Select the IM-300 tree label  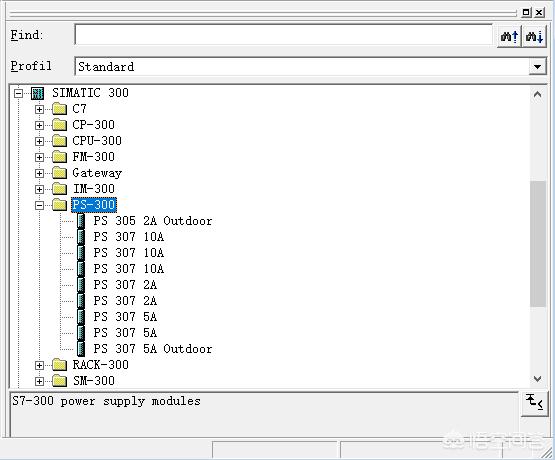tap(94, 189)
